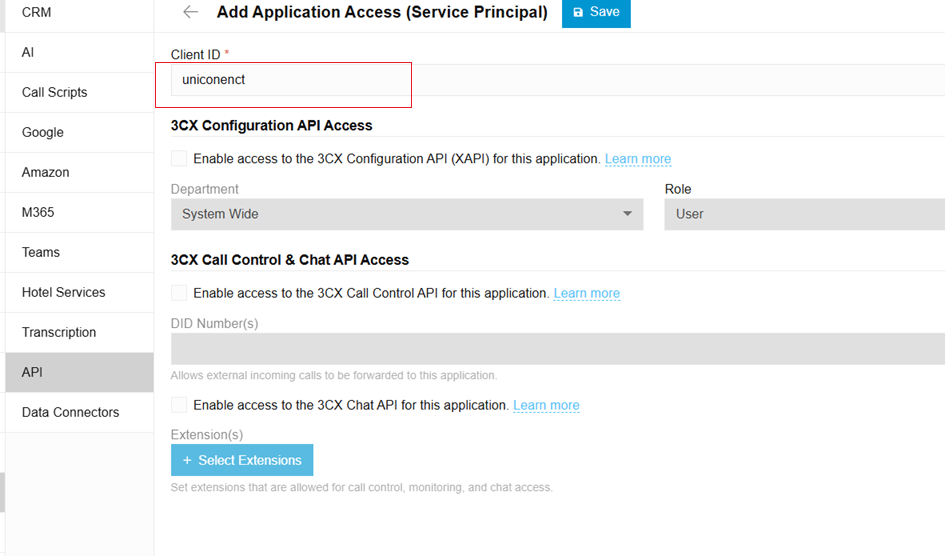Select Hotel Services in the sidebar

point(64,292)
